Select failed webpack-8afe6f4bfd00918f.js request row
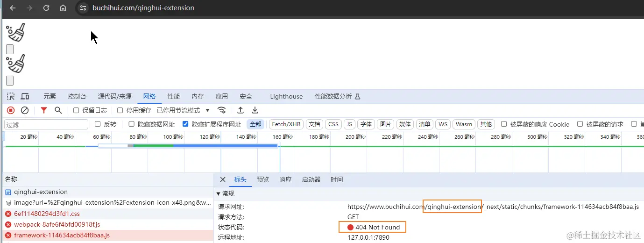This screenshot has width=644, height=243. 107,224
